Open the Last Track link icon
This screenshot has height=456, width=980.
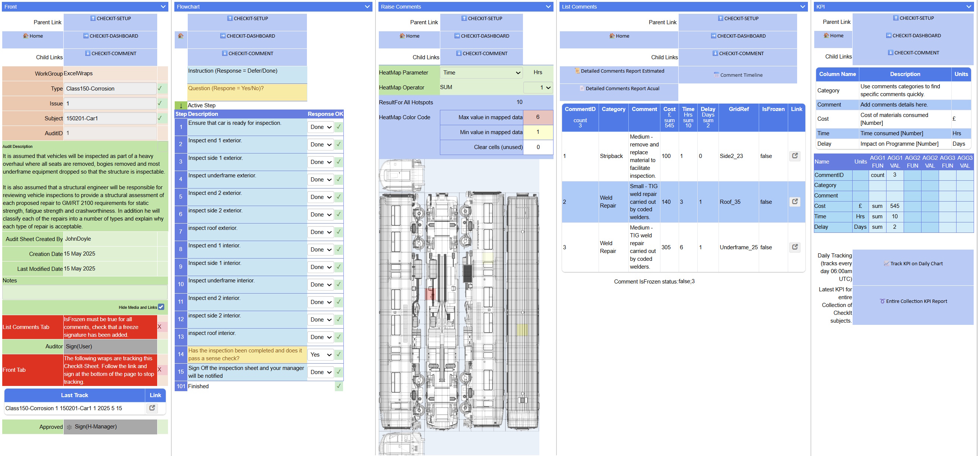[152, 408]
